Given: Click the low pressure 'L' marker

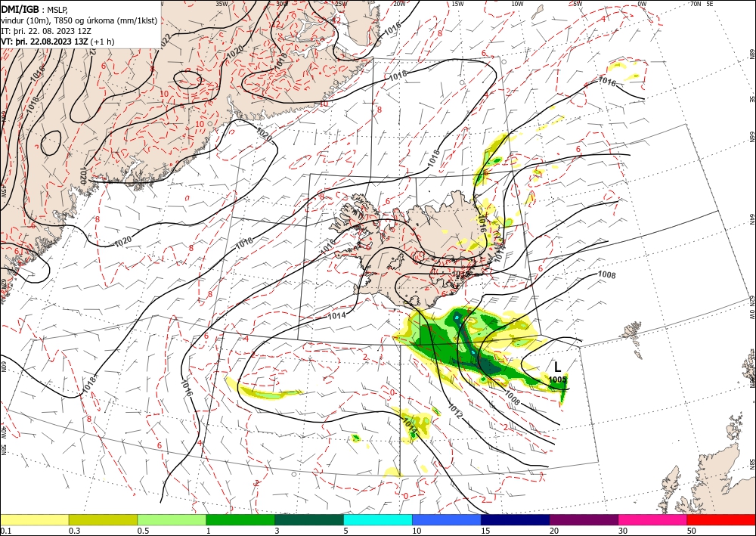Looking at the screenshot, I should click(558, 367).
